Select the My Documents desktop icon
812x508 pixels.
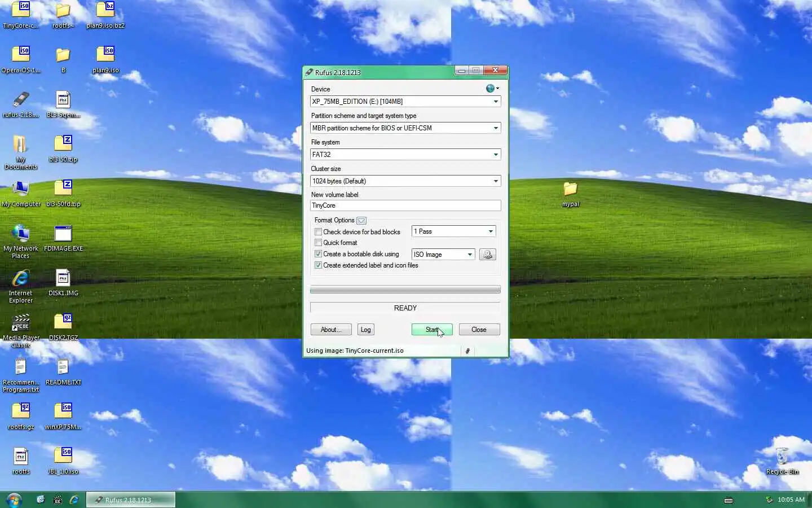tap(21, 152)
